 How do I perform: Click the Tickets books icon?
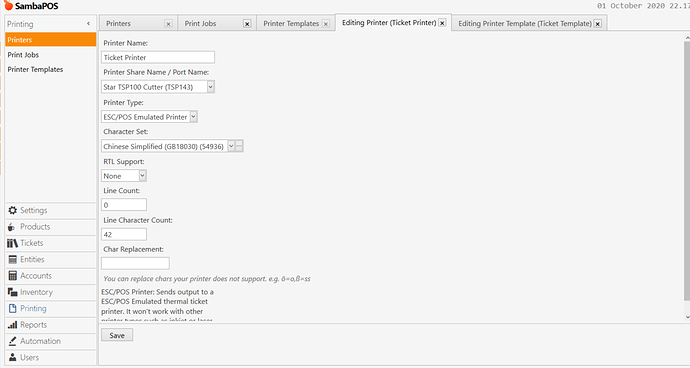pos(13,243)
